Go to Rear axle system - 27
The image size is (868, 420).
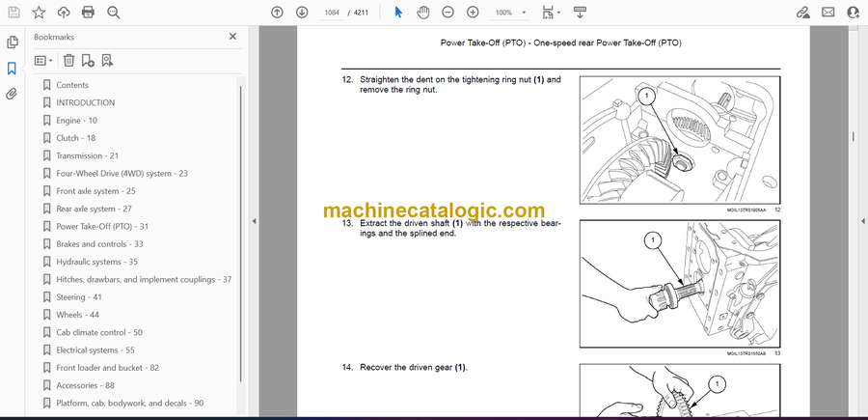95,209
